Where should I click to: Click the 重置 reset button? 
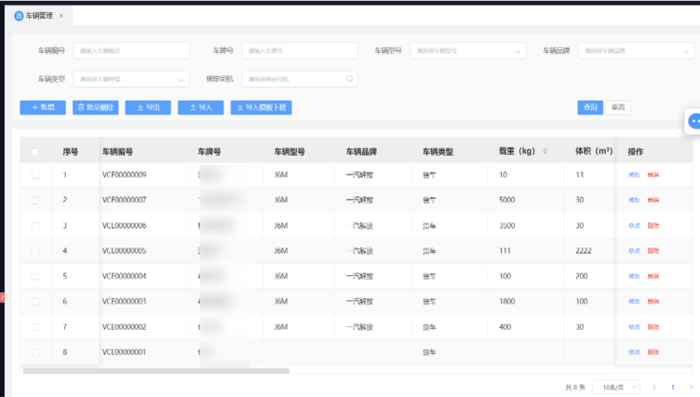click(618, 107)
